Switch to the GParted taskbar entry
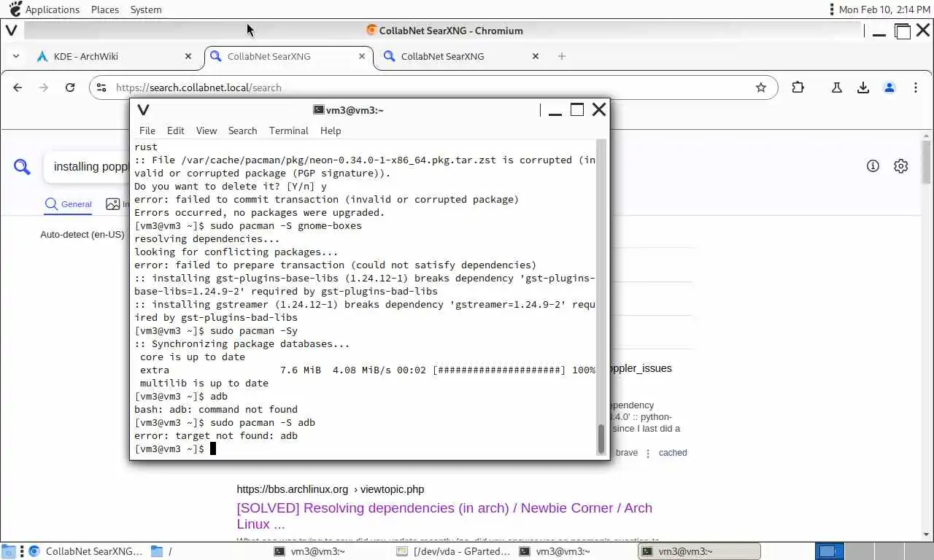 [x=453, y=551]
